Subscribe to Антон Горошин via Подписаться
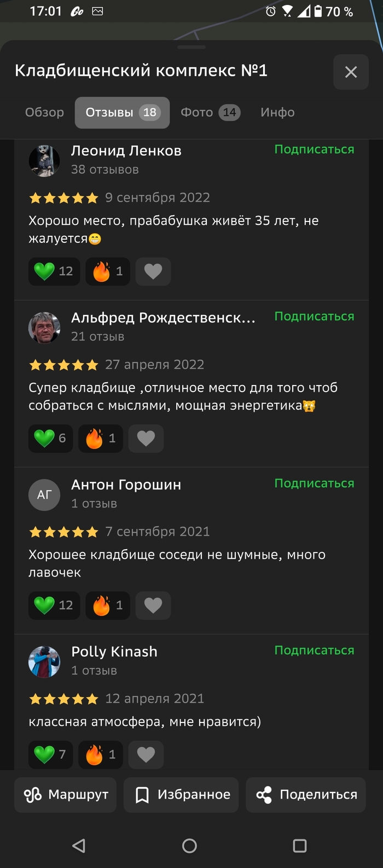The height and width of the screenshot is (868, 383). pyautogui.click(x=314, y=483)
